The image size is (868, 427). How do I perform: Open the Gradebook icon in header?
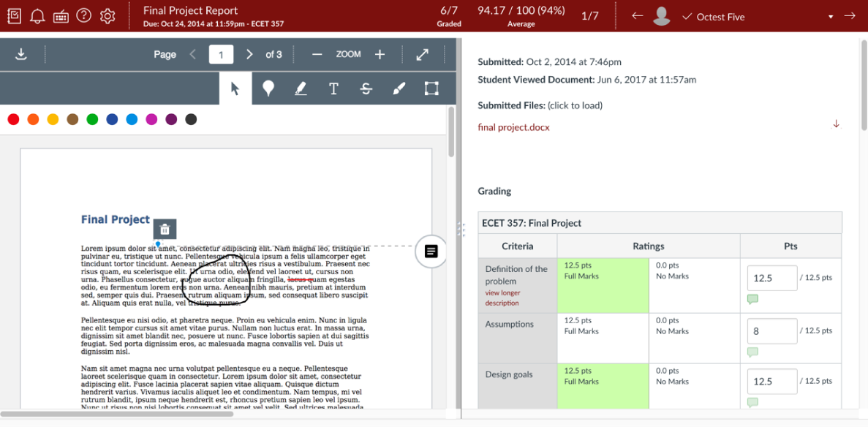tap(15, 15)
